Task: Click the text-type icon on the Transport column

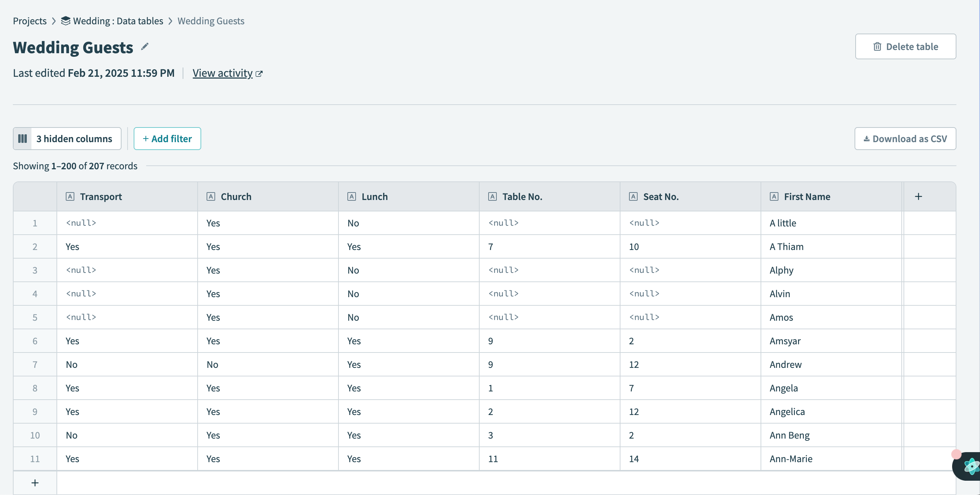Action: (x=70, y=196)
